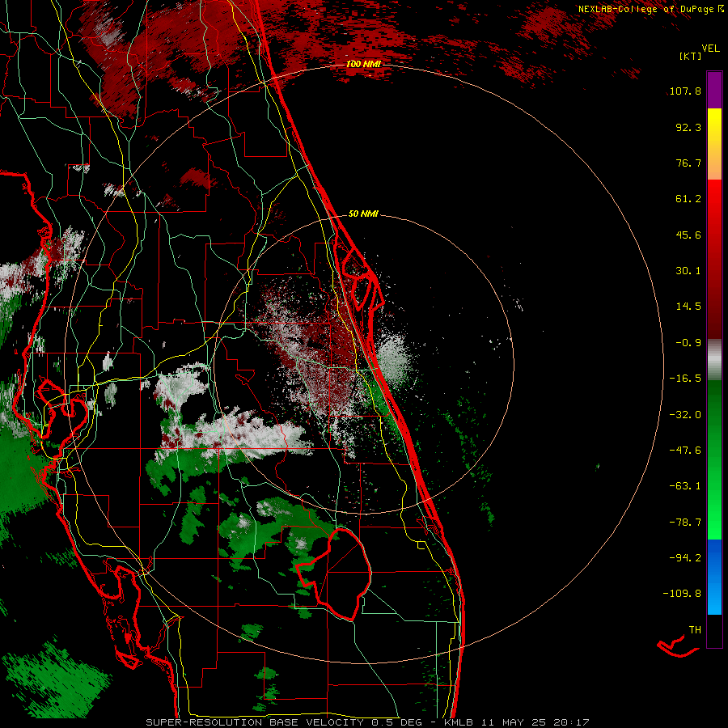This screenshot has height=728, width=728.
Task: Click the -109.8 velocity scale value
Action: (682, 594)
